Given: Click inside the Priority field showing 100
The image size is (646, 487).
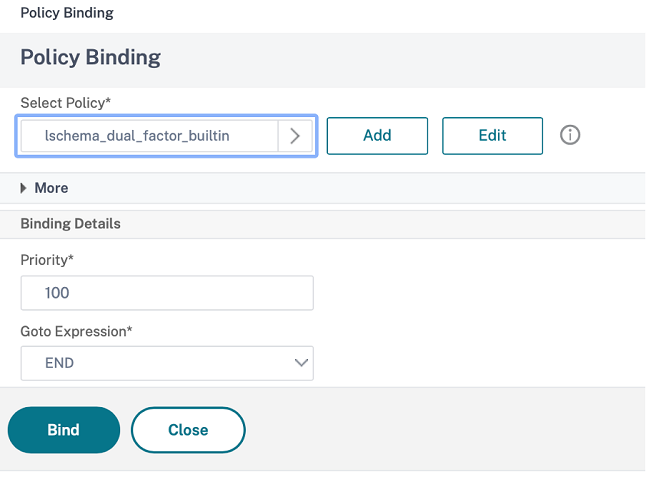Looking at the screenshot, I should [167, 293].
